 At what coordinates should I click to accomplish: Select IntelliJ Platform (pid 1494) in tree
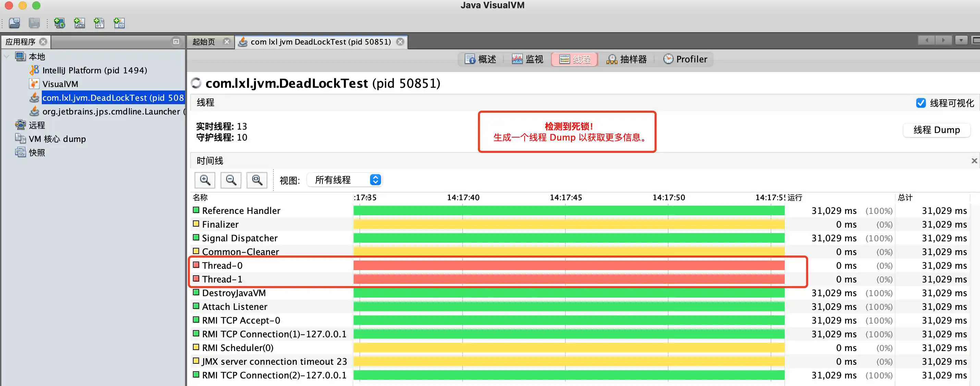pos(94,70)
